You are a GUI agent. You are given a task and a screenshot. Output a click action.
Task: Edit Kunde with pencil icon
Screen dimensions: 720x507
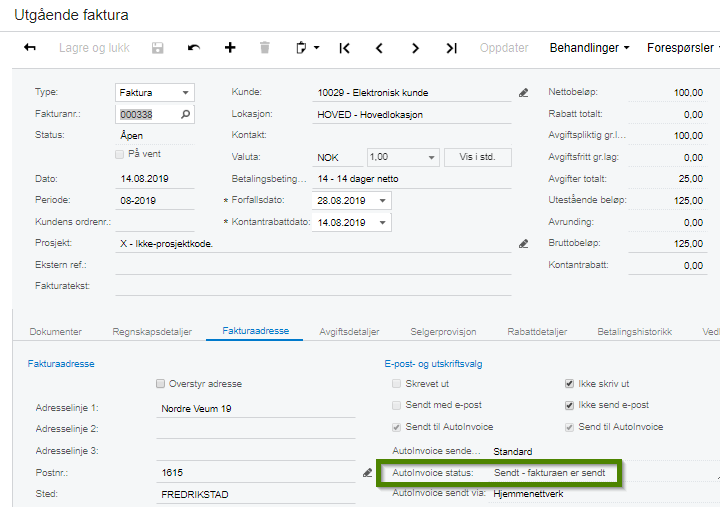pos(523,93)
